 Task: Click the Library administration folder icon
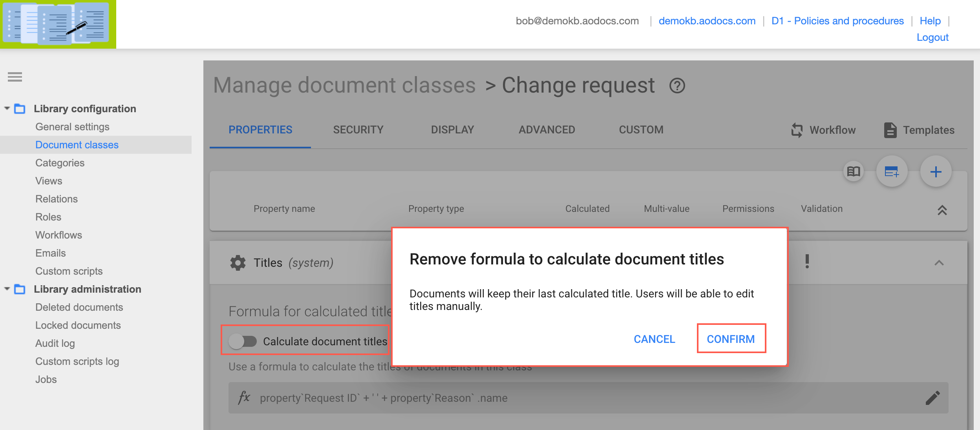click(x=20, y=289)
